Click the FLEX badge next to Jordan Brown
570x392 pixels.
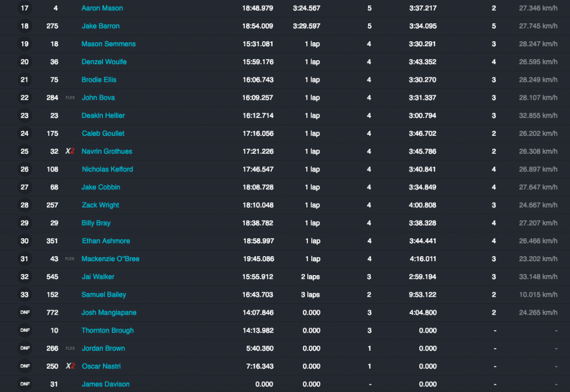click(70, 349)
